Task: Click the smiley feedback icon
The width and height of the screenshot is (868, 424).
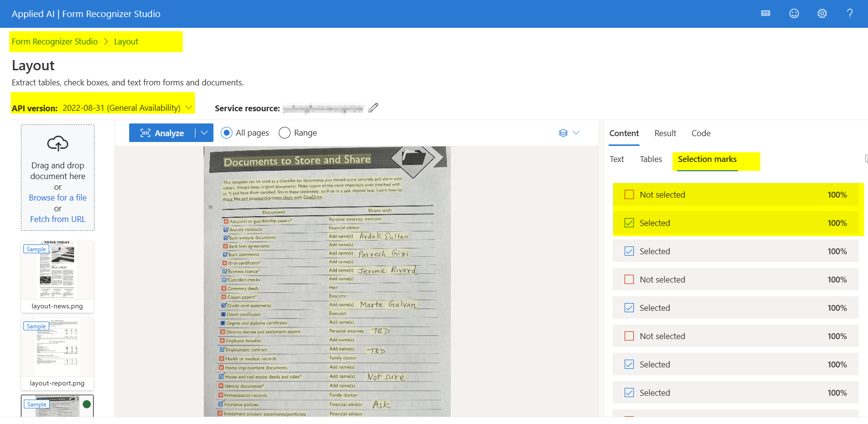Action: (794, 14)
